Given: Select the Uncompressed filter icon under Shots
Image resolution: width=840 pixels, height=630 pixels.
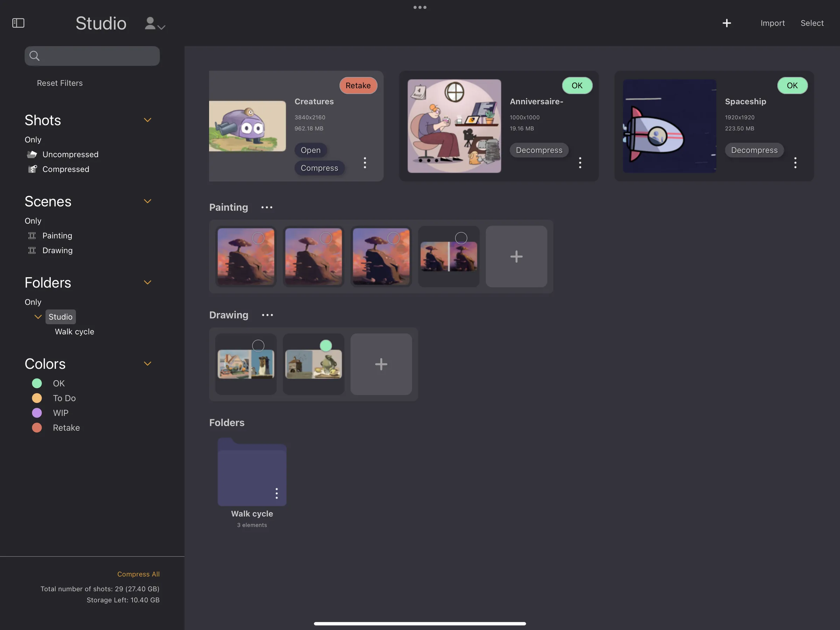Looking at the screenshot, I should tap(33, 154).
